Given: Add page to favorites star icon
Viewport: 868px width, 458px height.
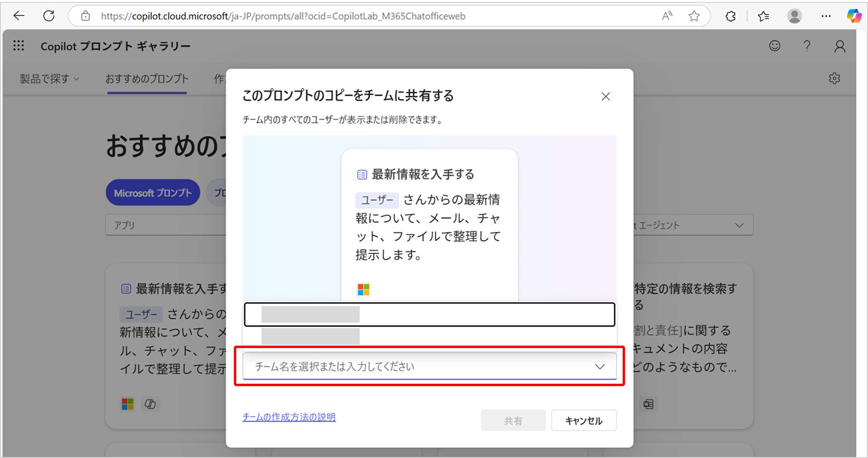Looking at the screenshot, I should pyautogui.click(x=694, y=16).
